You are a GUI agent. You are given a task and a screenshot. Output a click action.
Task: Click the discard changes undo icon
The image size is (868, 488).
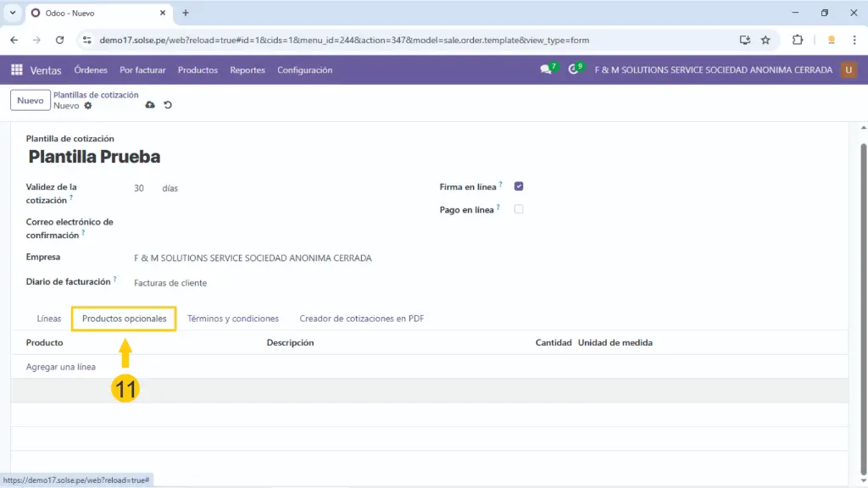coord(168,106)
